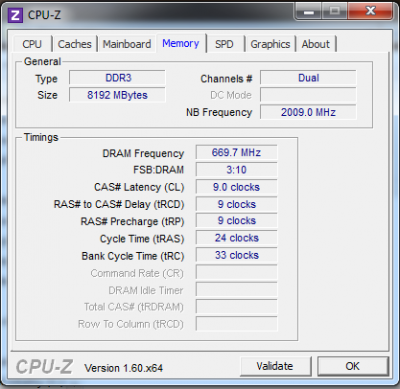Click the Memory tab
The image size is (400, 389).
click(181, 43)
